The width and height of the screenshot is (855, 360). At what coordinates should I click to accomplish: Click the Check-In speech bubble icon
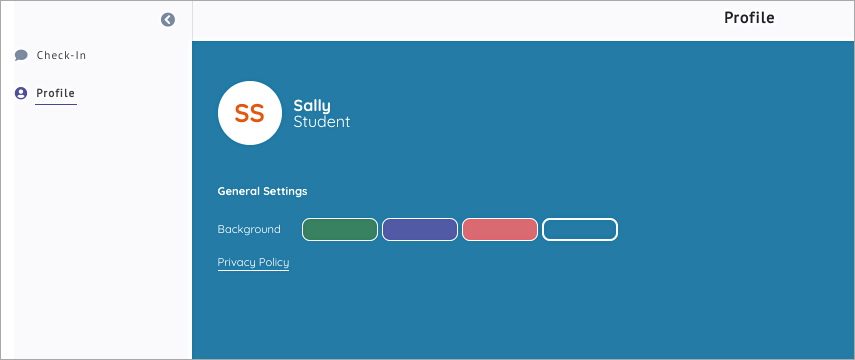21,55
